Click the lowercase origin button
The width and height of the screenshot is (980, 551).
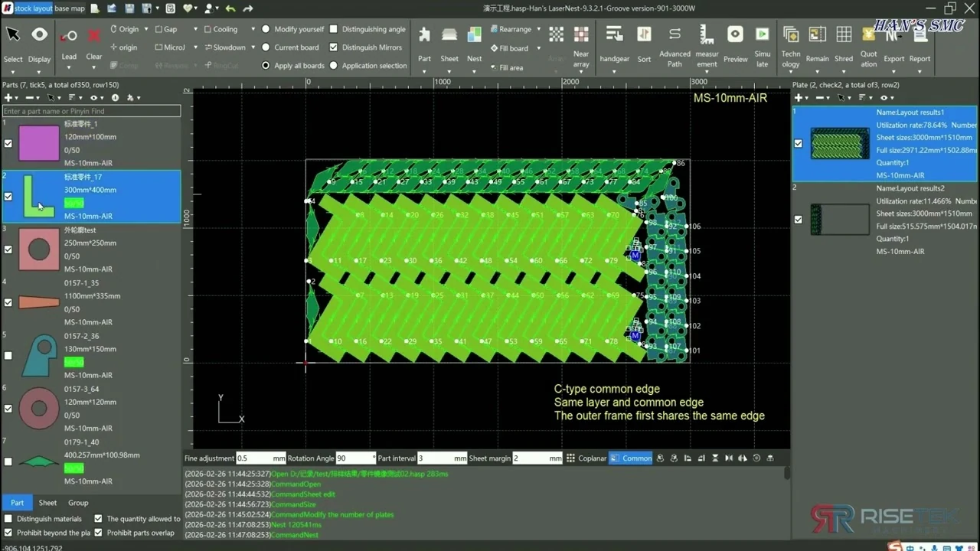tap(123, 47)
